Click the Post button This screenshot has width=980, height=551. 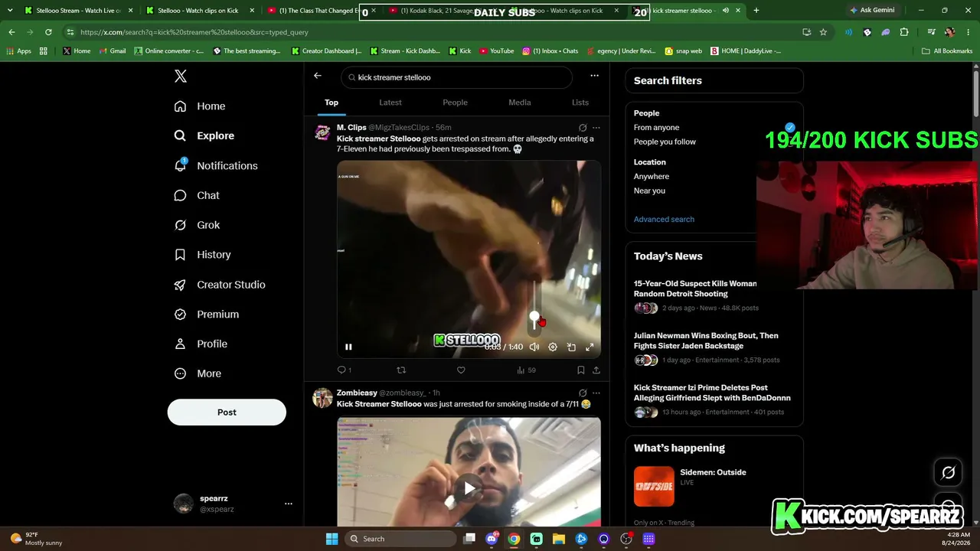pyautogui.click(x=227, y=412)
